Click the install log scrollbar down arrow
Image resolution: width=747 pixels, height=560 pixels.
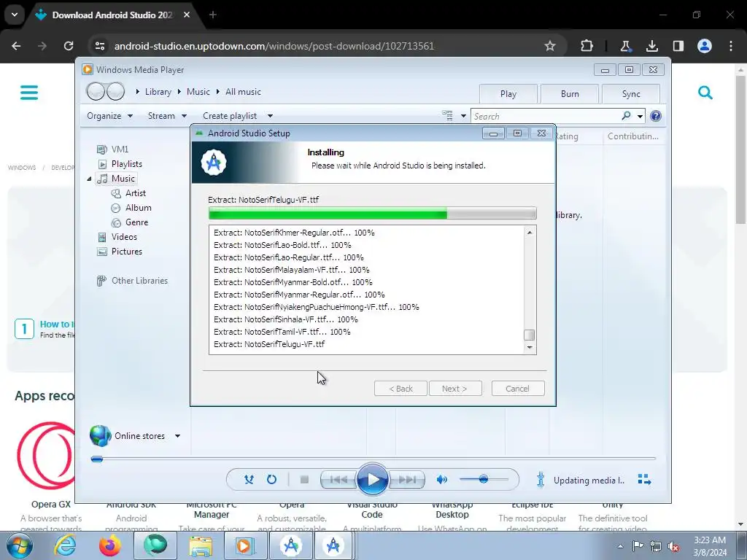tap(530, 348)
